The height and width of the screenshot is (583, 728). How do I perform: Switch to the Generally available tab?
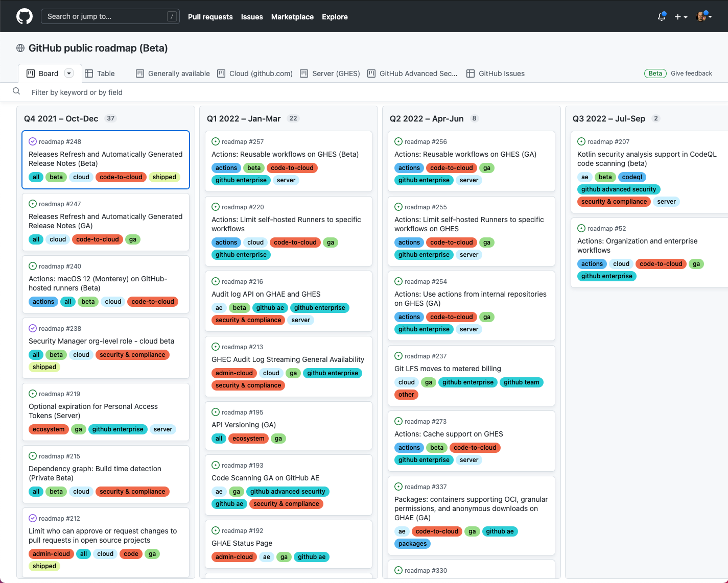point(173,74)
